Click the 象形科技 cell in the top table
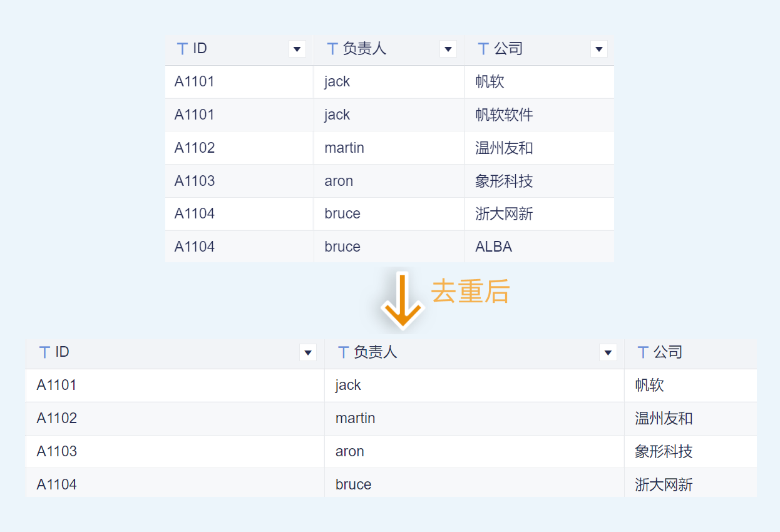Image resolution: width=780 pixels, height=532 pixels. (504, 182)
